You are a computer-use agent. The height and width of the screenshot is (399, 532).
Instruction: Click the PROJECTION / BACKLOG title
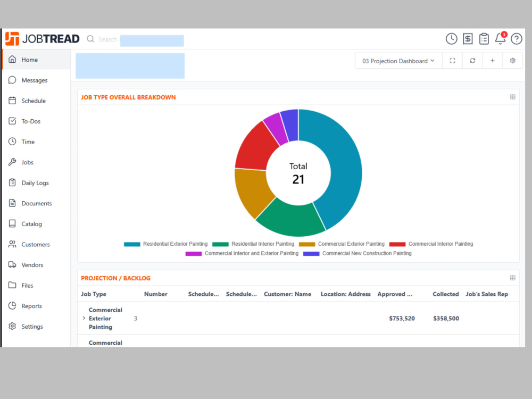pyautogui.click(x=115, y=278)
